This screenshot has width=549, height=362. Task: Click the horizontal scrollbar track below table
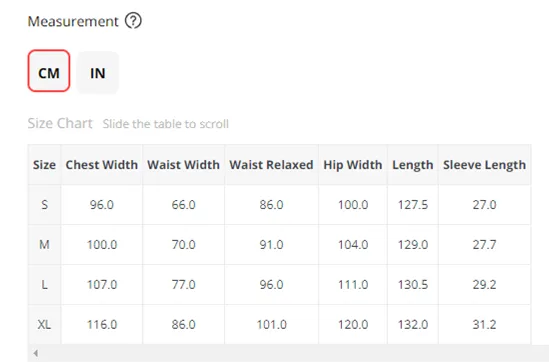(288, 353)
